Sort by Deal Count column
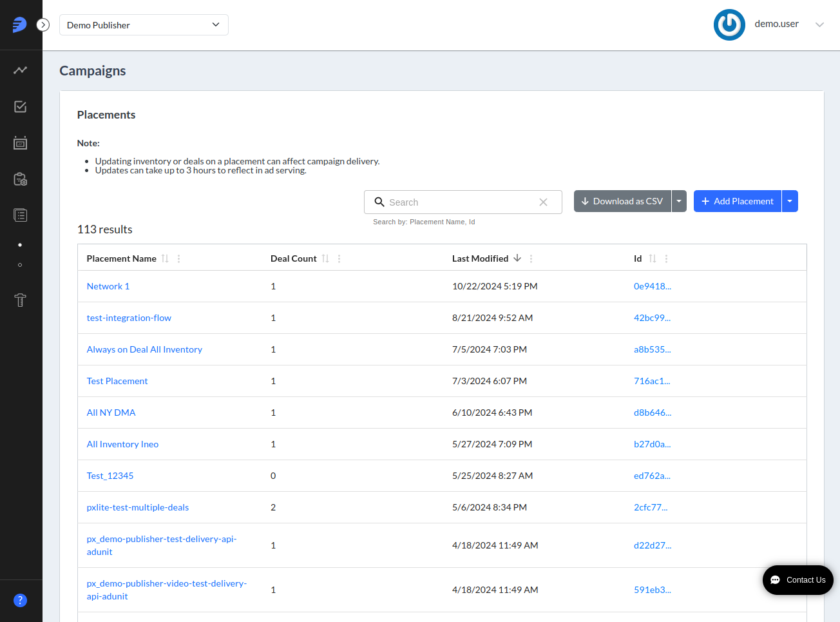 (325, 258)
